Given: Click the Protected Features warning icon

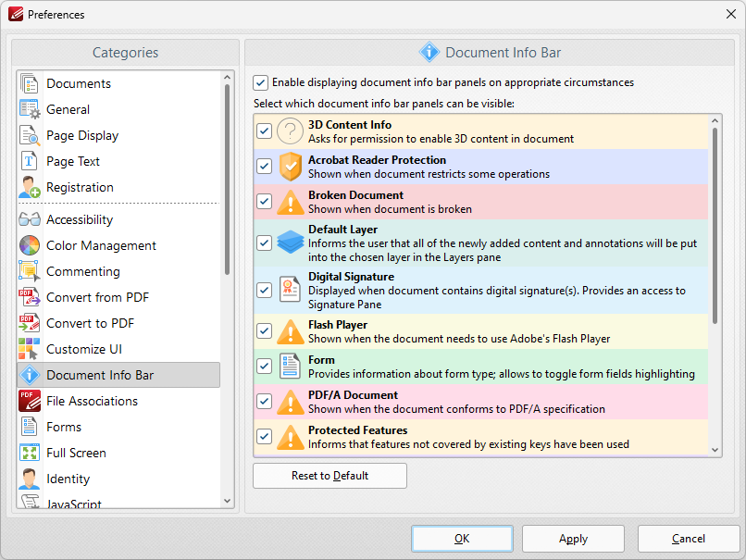Looking at the screenshot, I should tap(291, 437).
